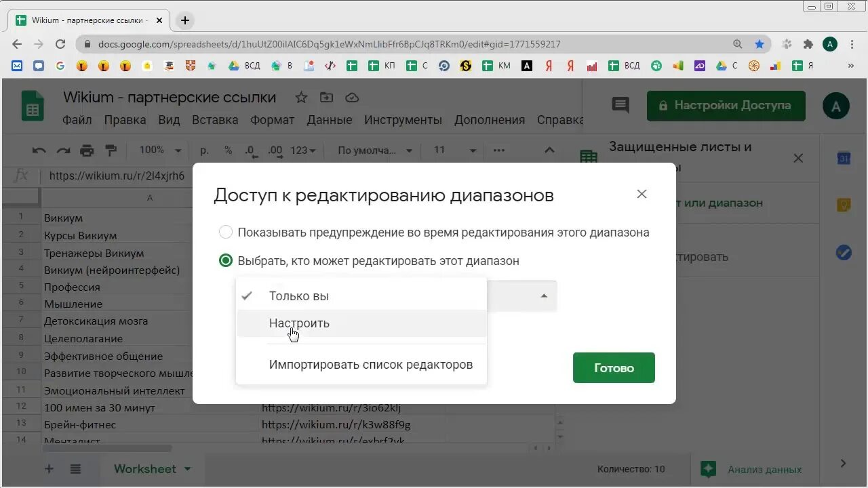Pick 'Импортировать список редакторов' option
Screen dimensions: 868x488
(x=361, y=365)
